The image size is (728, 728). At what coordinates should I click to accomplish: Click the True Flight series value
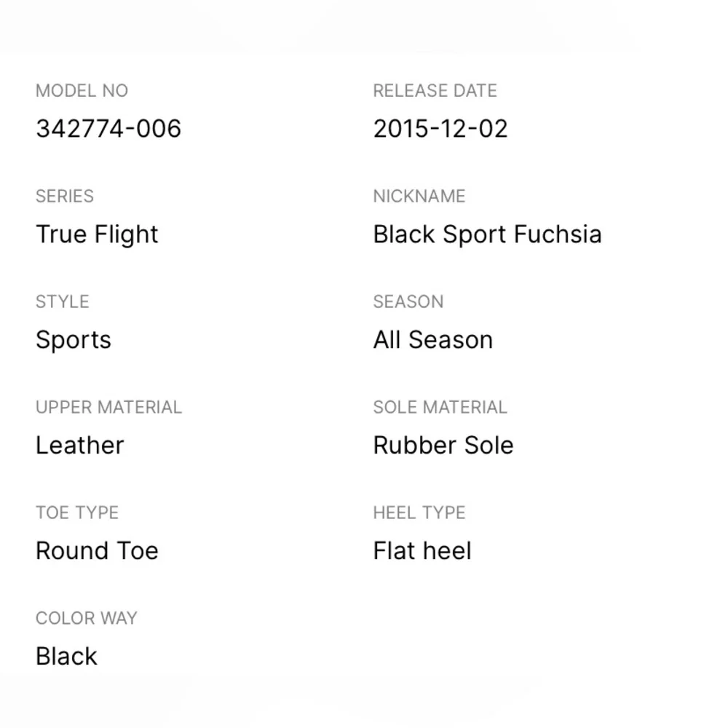[x=97, y=234]
